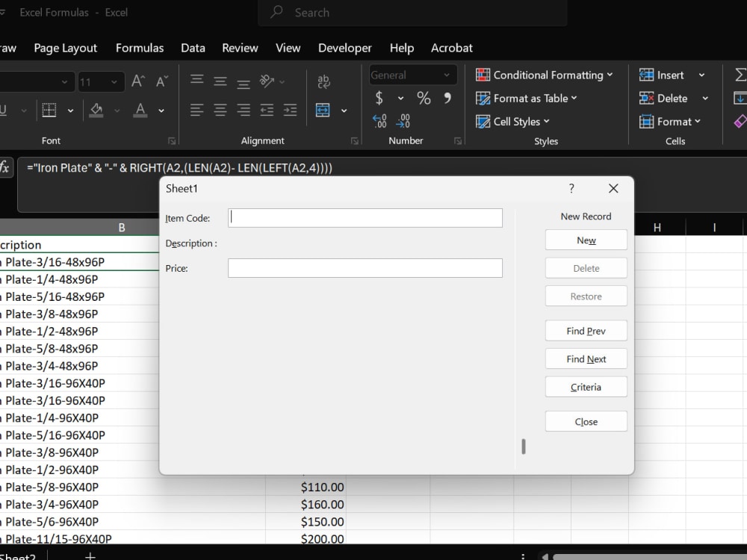Image resolution: width=747 pixels, height=560 pixels.
Task: Select column H header
Action: 657,228
